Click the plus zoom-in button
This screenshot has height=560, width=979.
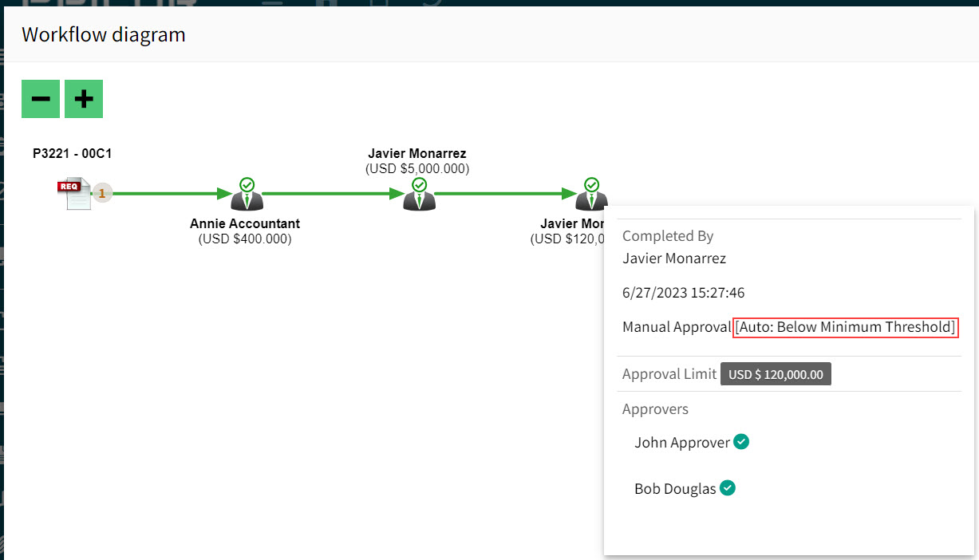coord(84,99)
